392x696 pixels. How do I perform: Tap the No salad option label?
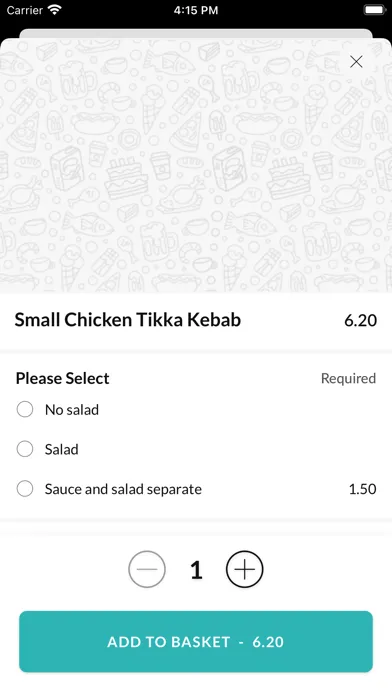[x=72, y=410]
